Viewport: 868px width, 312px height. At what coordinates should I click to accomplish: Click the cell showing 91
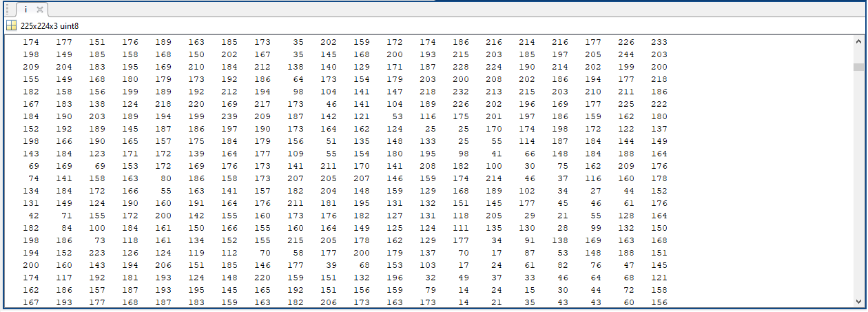click(x=530, y=240)
